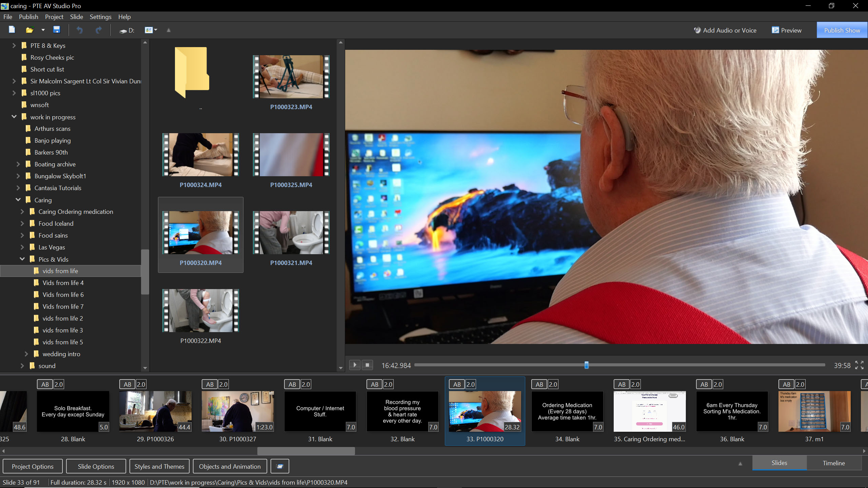Open the Publish menu
Image resolution: width=868 pixels, height=488 pixels.
click(28, 17)
